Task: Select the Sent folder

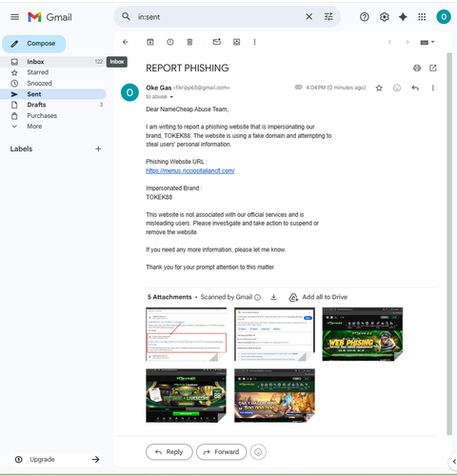Action: (53, 94)
